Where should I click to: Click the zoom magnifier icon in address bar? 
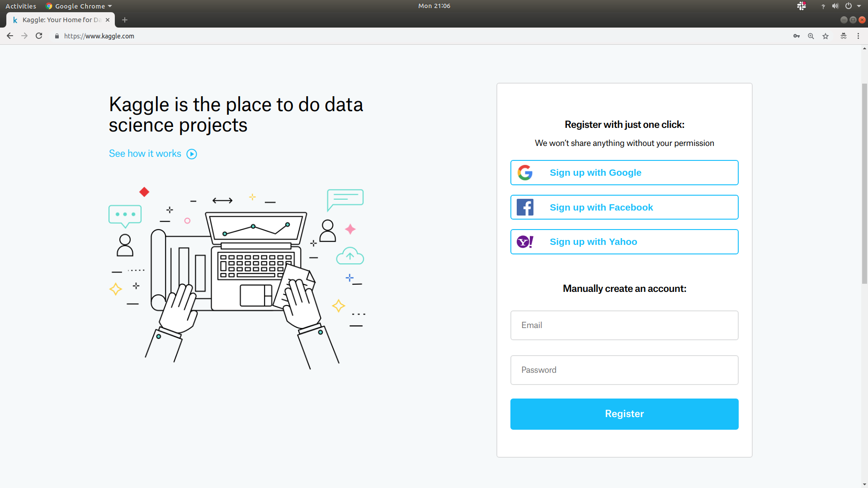[811, 36]
